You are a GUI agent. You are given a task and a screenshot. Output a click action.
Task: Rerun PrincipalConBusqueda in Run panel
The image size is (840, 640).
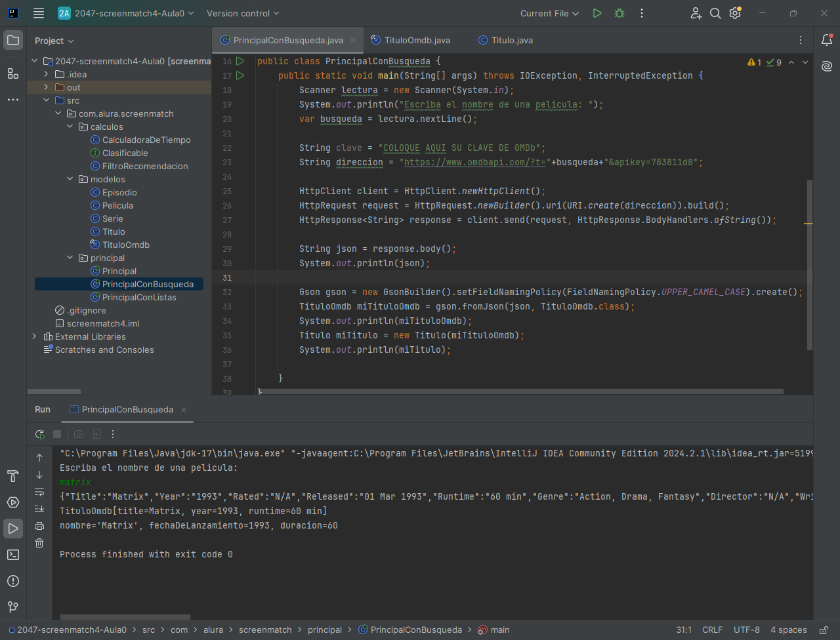coord(40,434)
